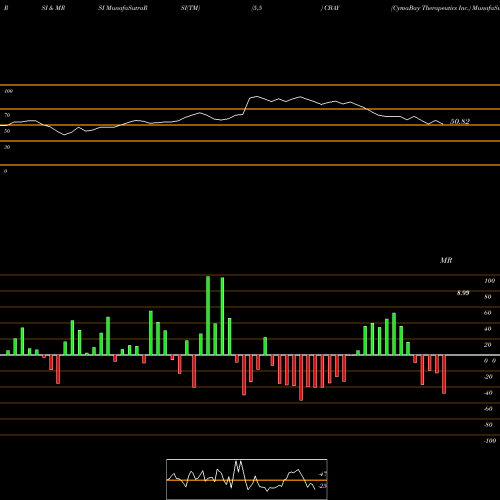Click the MR axis label -60

click(x=488, y=409)
